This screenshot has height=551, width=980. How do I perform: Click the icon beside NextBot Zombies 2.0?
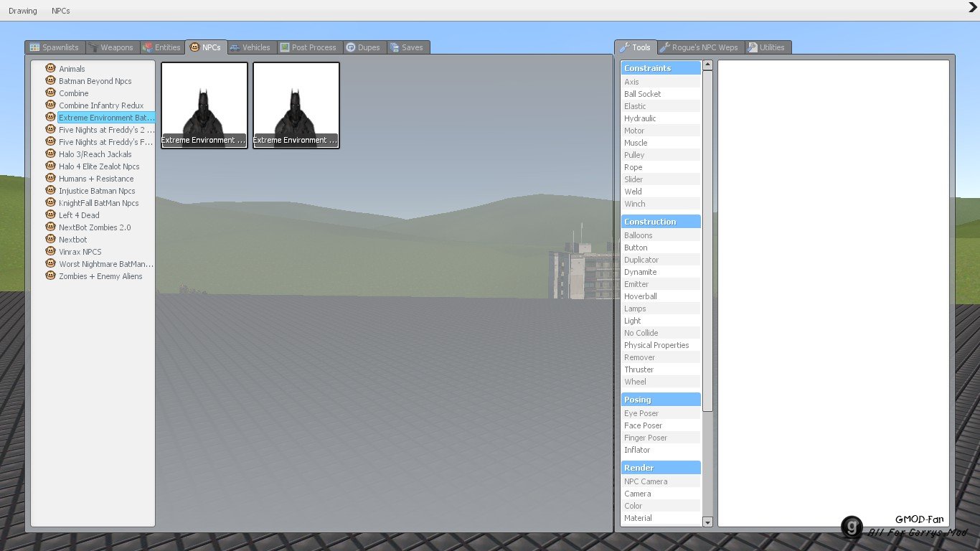tap(51, 227)
